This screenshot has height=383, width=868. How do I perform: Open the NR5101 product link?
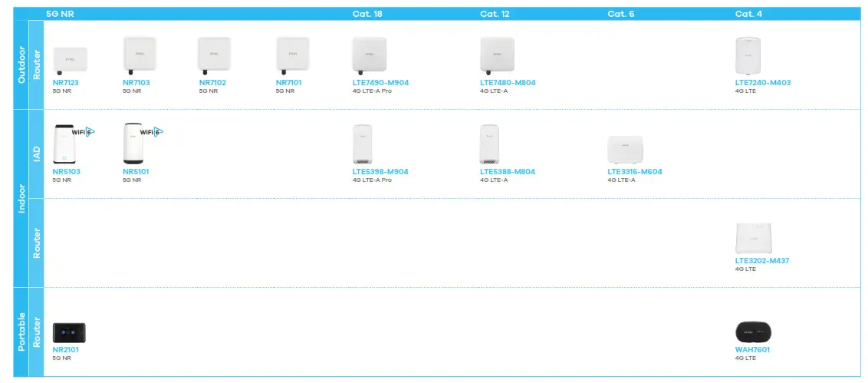(x=136, y=172)
